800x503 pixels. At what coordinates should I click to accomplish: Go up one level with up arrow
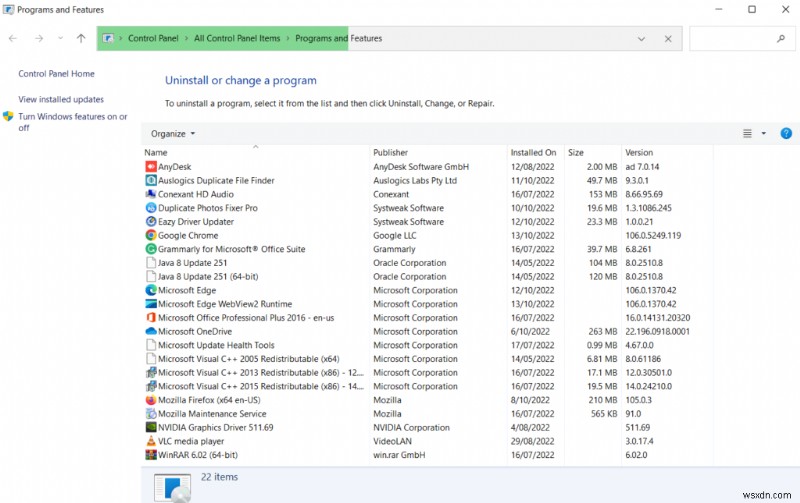pyautogui.click(x=81, y=38)
